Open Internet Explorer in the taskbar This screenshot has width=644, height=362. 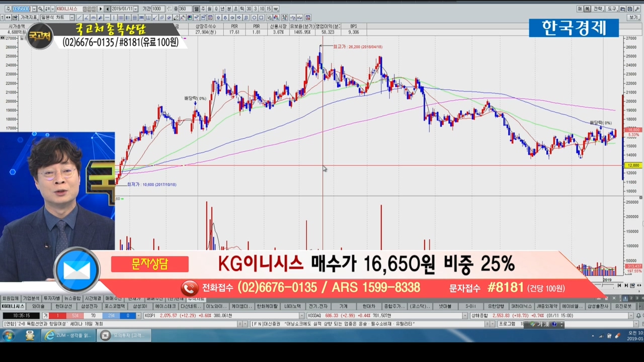click(49, 336)
